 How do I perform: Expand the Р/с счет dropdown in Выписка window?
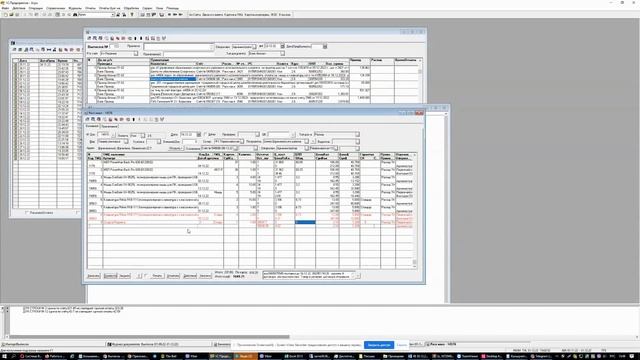136,53
